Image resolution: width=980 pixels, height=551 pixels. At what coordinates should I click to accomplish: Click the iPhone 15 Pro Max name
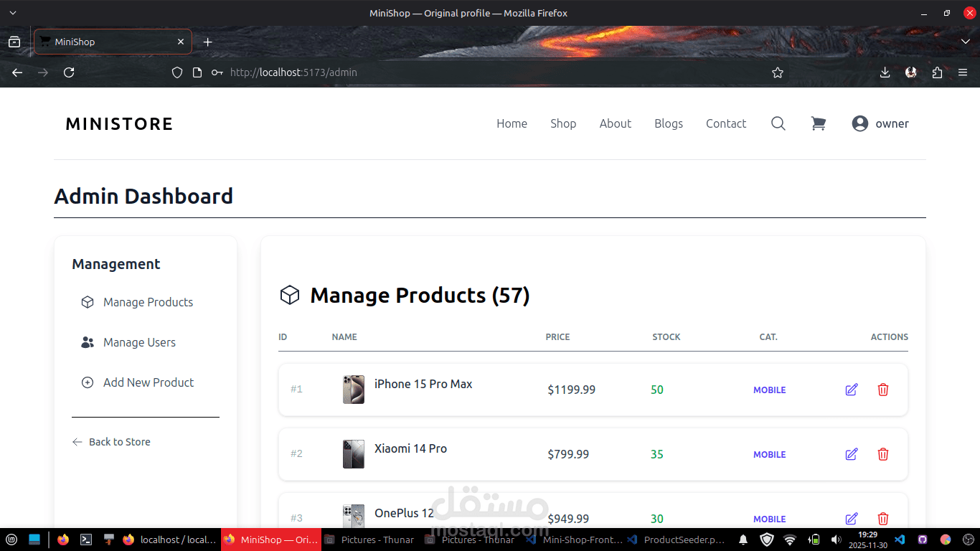tap(423, 384)
